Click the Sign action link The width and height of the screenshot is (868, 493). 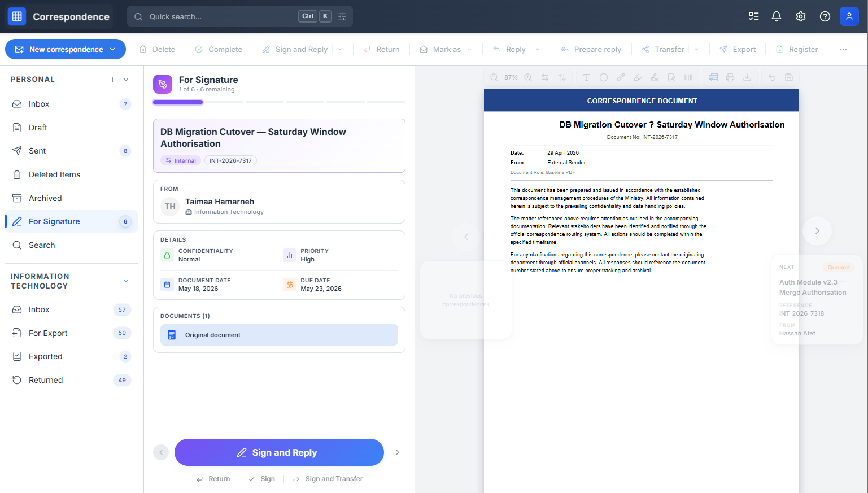coord(261,479)
